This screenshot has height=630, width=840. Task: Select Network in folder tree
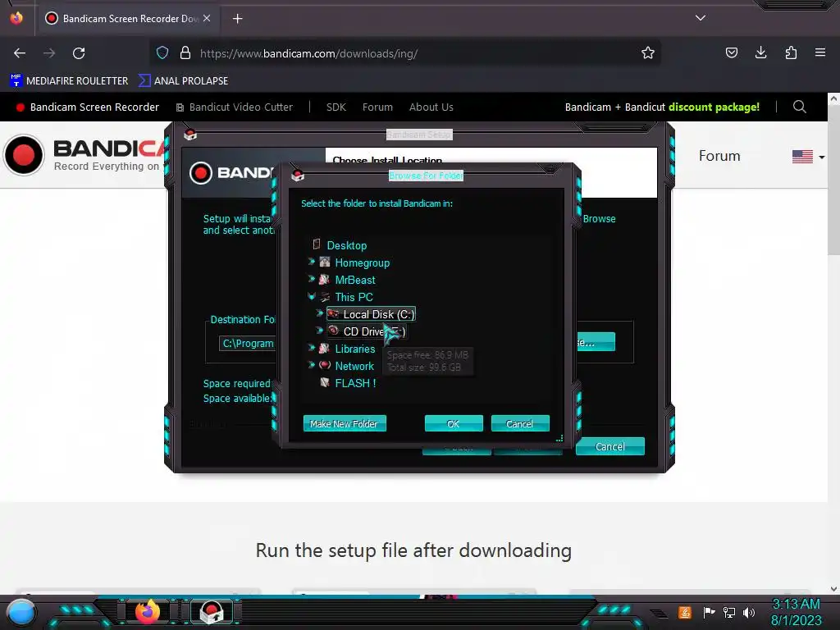[354, 367]
